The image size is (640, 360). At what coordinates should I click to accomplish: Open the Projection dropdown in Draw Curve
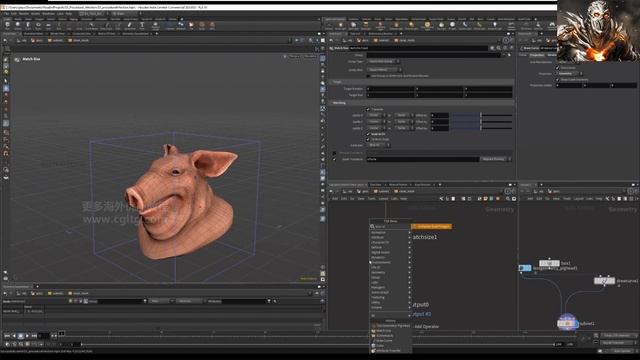click(x=569, y=74)
